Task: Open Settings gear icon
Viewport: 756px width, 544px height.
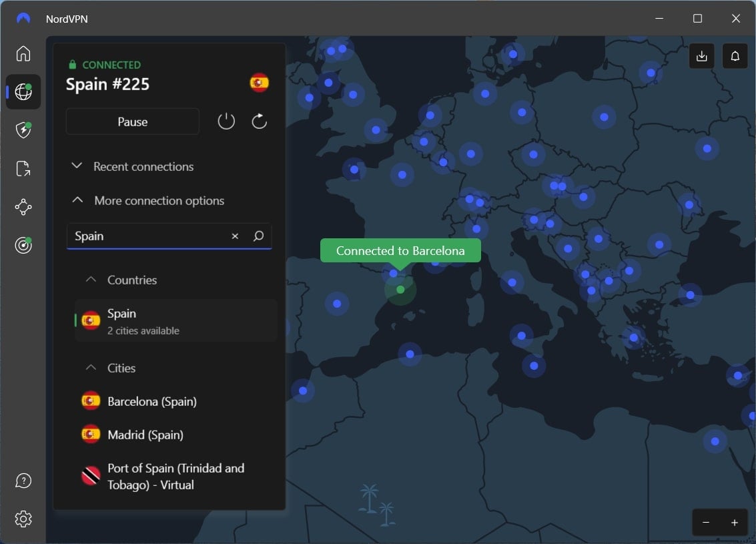Action: coord(23,519)
